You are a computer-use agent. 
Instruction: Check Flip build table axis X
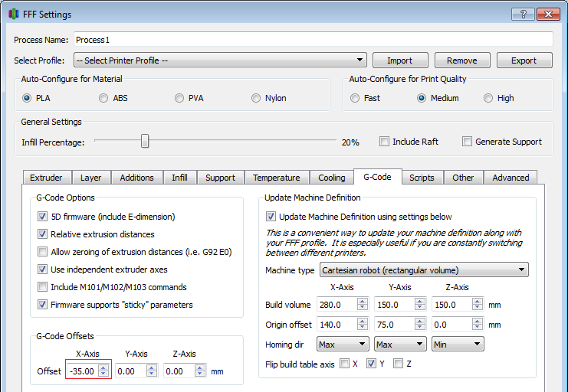(344, 364)
